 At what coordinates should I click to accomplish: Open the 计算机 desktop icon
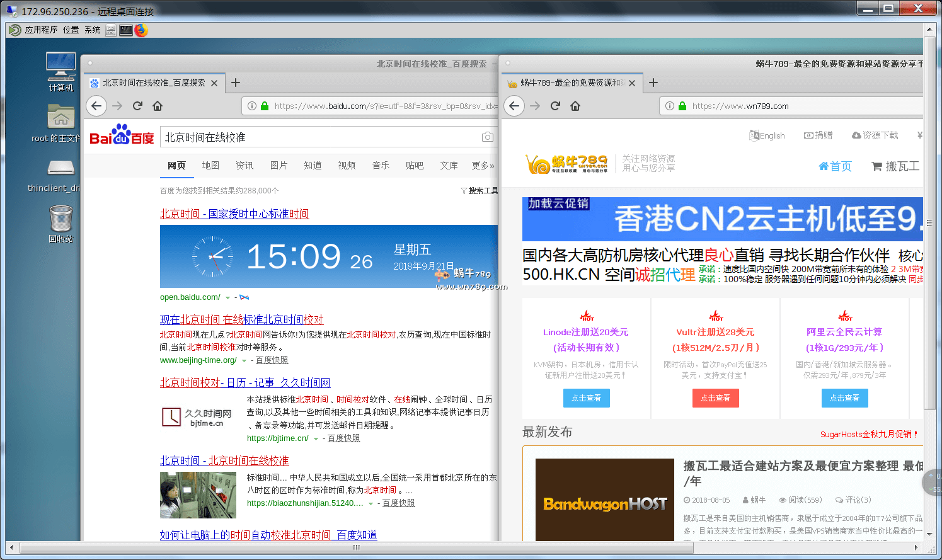[61, 71]
